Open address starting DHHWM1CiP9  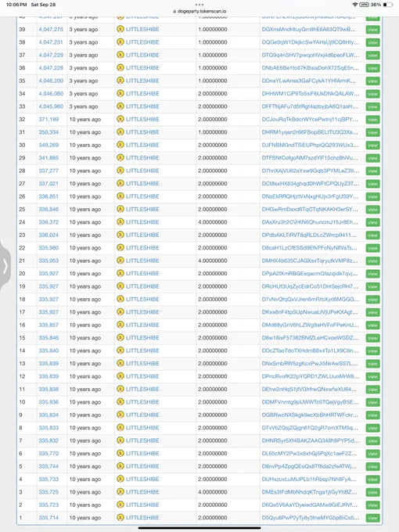[310, 94]
